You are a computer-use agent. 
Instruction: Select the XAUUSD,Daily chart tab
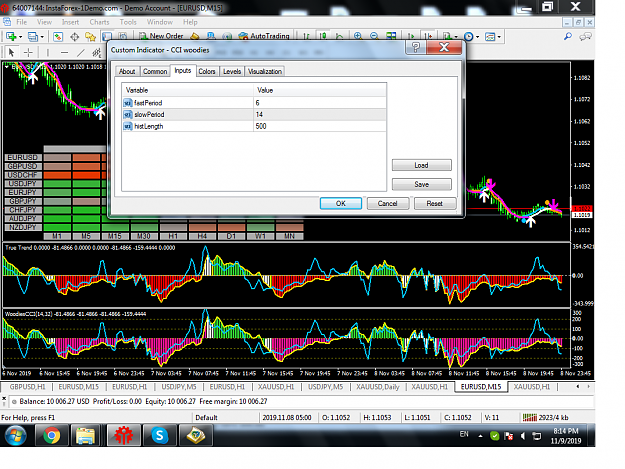tap(378, 387)
